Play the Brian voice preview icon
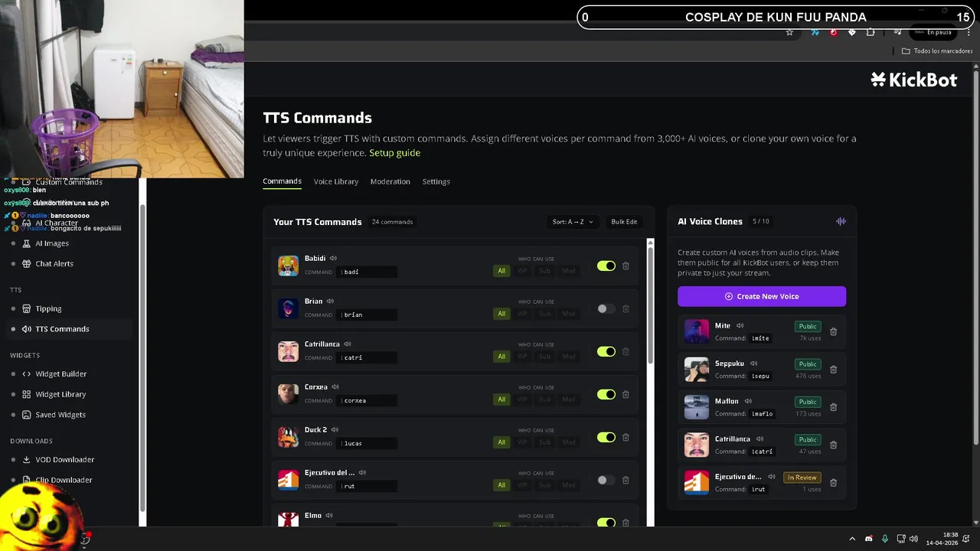The width and height of the screenshot is (980, 551). pos(330,302)
